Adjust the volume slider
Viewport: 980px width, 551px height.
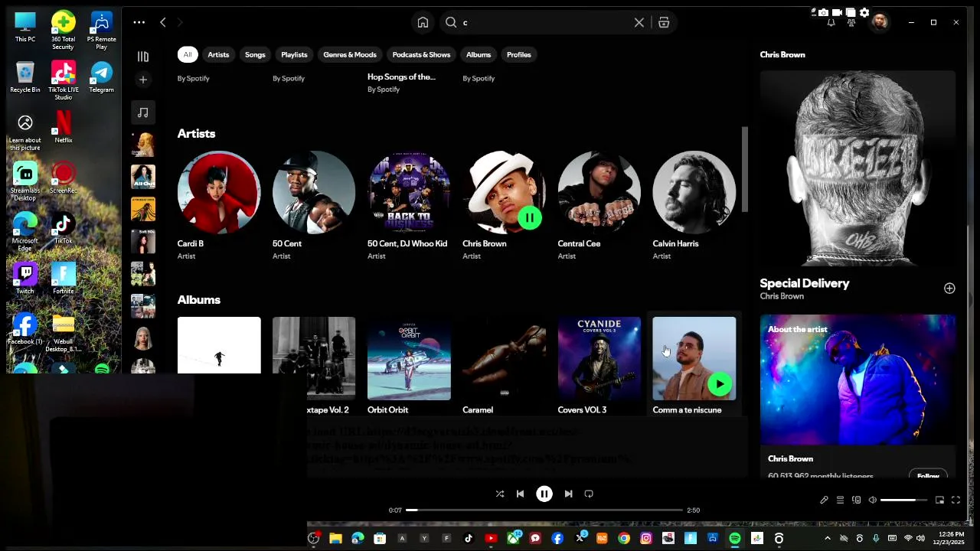point(903,500)
